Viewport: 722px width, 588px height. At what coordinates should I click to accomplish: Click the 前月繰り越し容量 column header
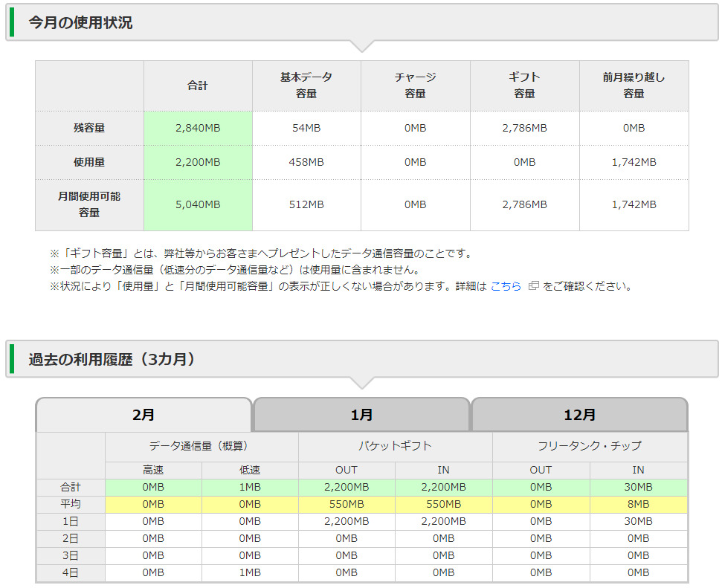634,85
